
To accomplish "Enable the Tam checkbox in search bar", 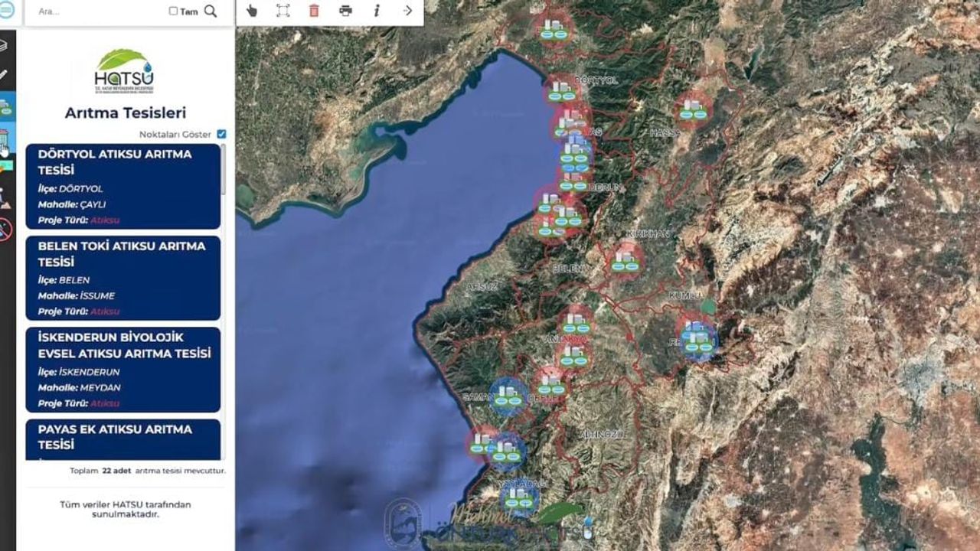I will pos(173,11).
